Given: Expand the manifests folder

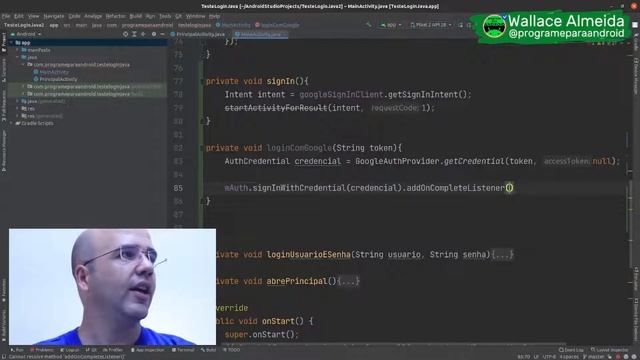Looking at the screenshot, I should [18, 50].
